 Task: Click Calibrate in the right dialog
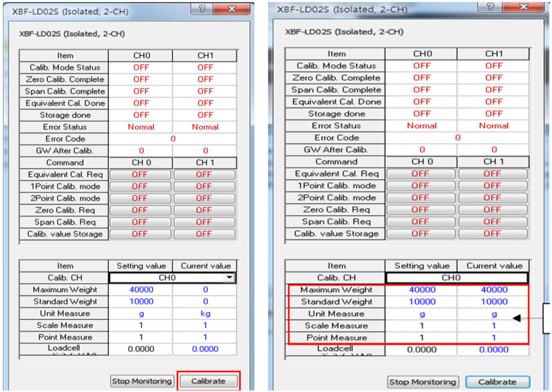click(497, 382)
